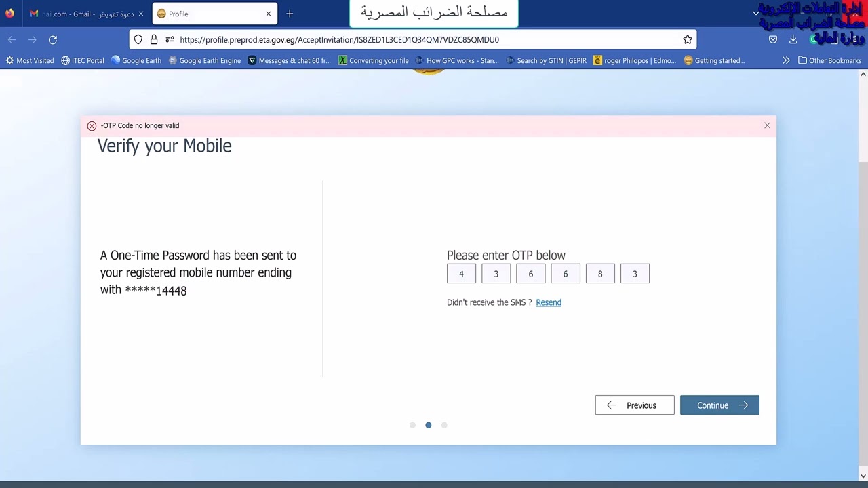View site security padlock info
This screenshot has height=488, width=868.
[154, 39]
